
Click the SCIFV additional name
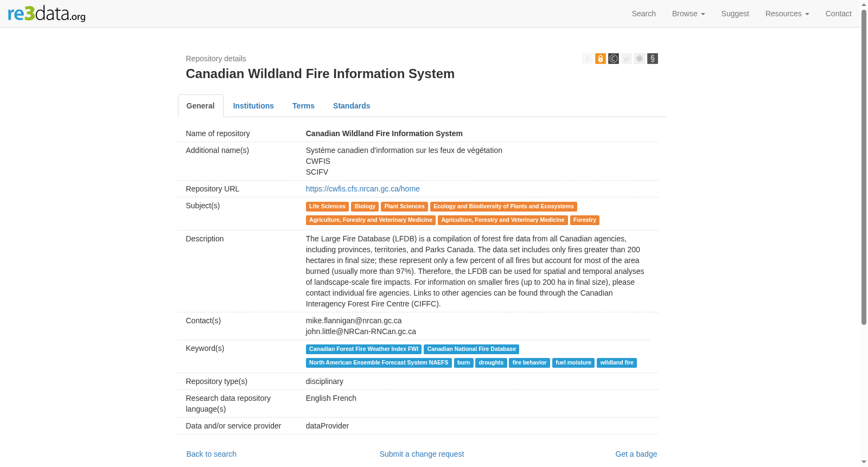pyautogui.click(x=317, y=172)
